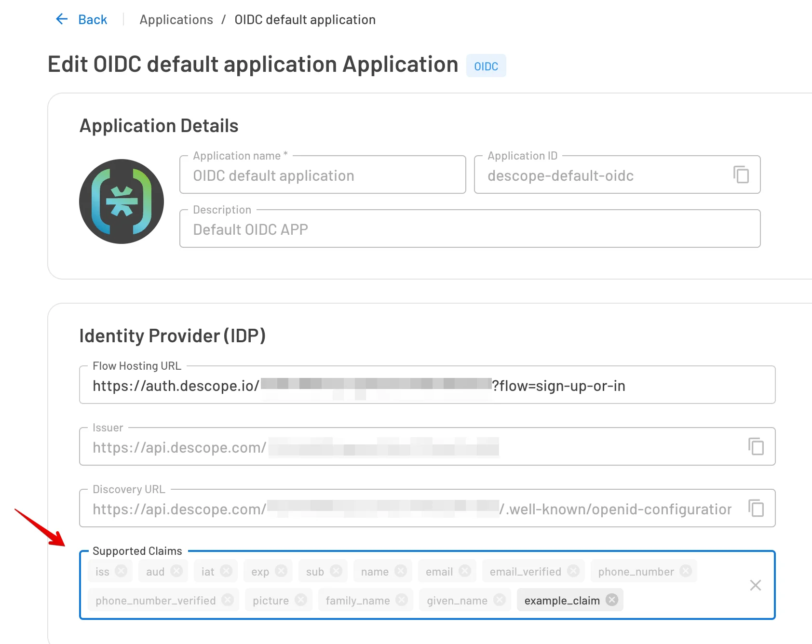Click the Descope application logo
812x644 pixels.
pos(122,201)
